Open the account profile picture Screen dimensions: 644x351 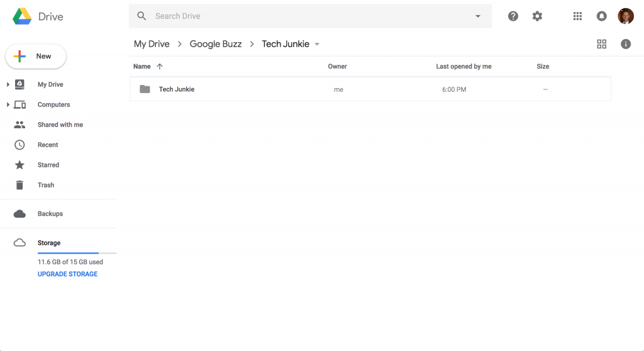(626, 16)
